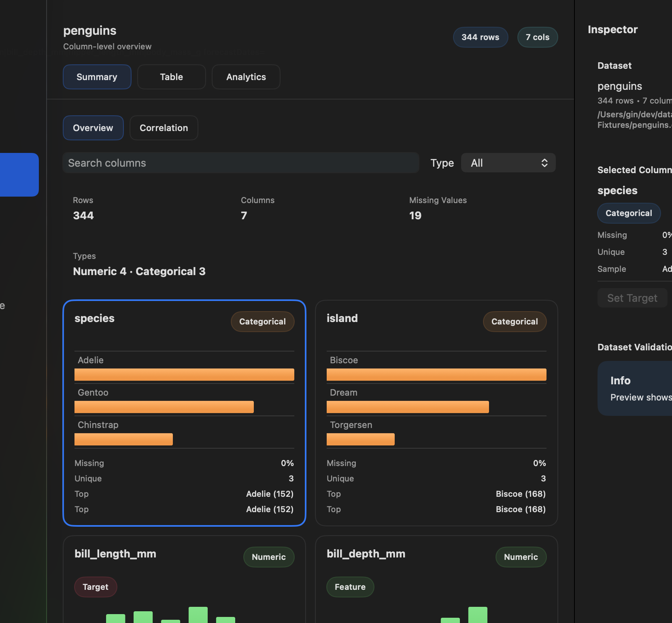Click the Numeric badge on bill_depth_mm card
The height and width of the screenshot is (623, 672).
coord(521,557)
